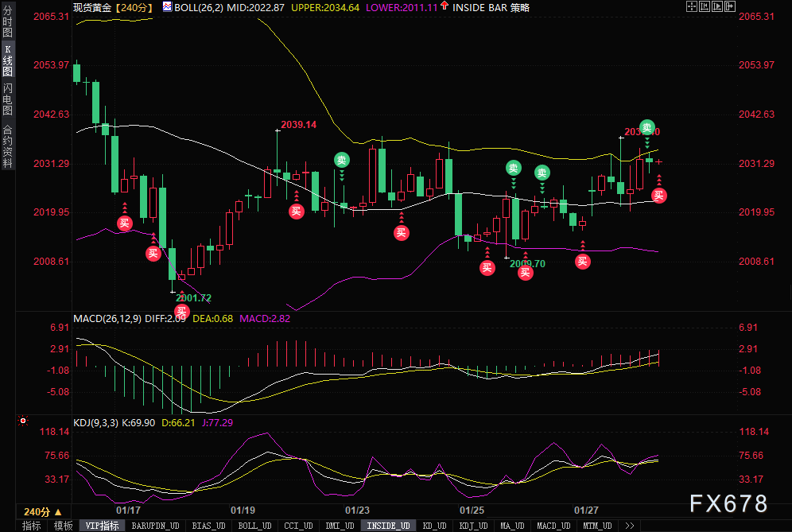The width and height of the screenshot is (792, 532).
Task: Click the 指标 button
Action: [32, 526]
